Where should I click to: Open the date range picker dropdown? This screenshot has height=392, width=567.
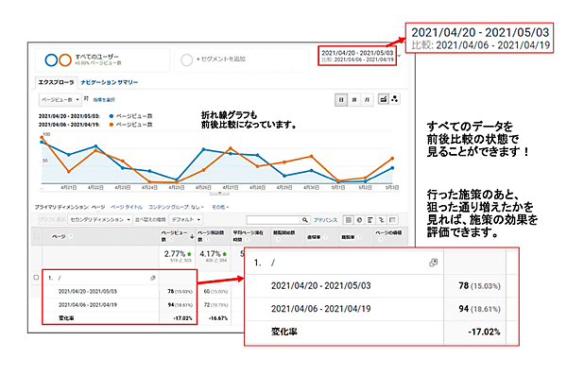[357, 56]
